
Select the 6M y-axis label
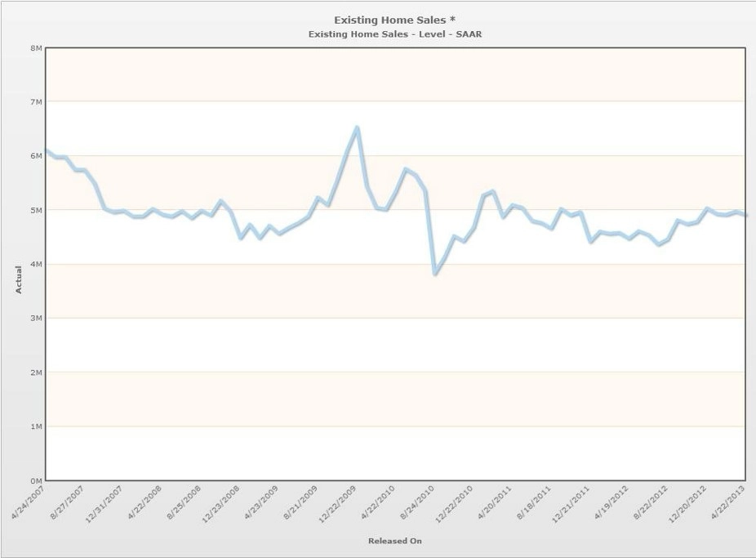(x=36, y=156)
